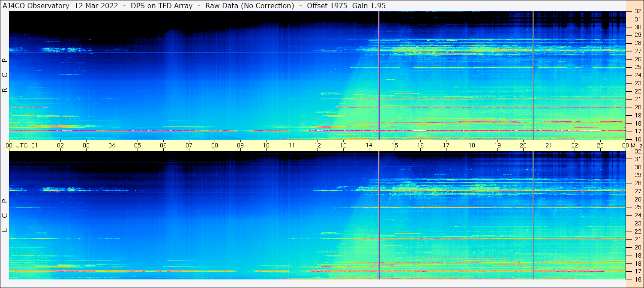Pick the 20 hour tick on the UTC time axis
The height and width of the screenshot is (288, 644).
(523, 145)
